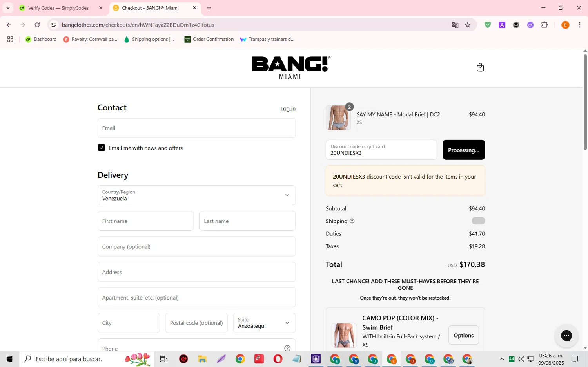
Task: Open the tab search dropdown arrow
Action: point(8,8)
